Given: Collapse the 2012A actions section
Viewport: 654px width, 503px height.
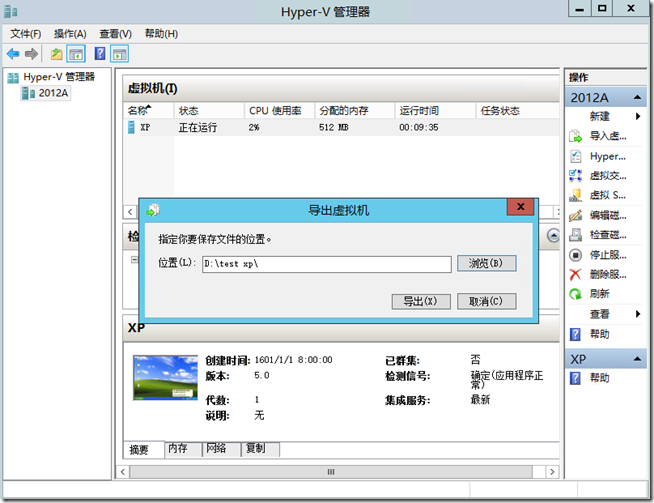Looking at the screenshot, I should 637,98.
